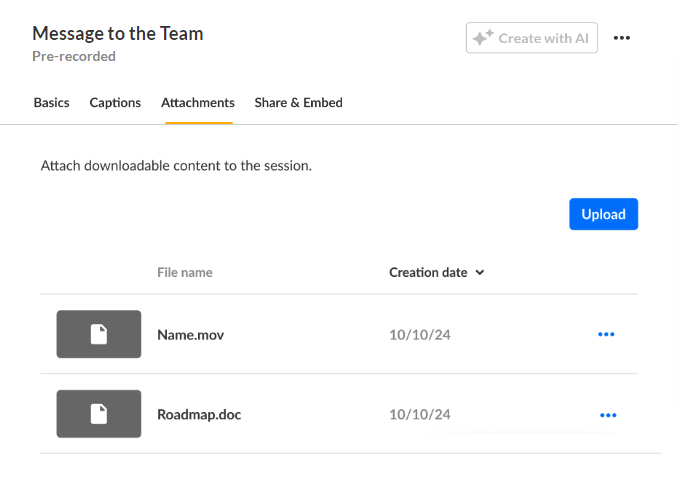Click the Name.mov file thumbnail
Image resolution: width=679 pixels, height=497 pixels.
tap(98, 334)
